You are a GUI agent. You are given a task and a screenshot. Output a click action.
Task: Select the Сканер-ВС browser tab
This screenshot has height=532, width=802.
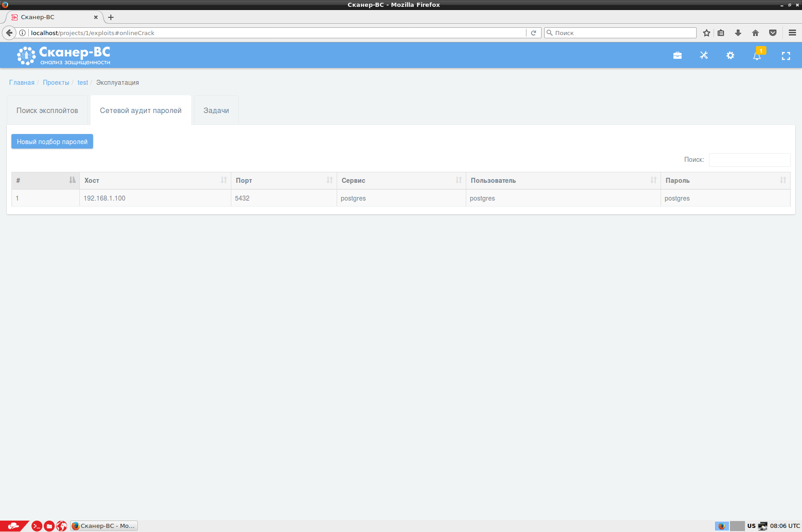55,17
